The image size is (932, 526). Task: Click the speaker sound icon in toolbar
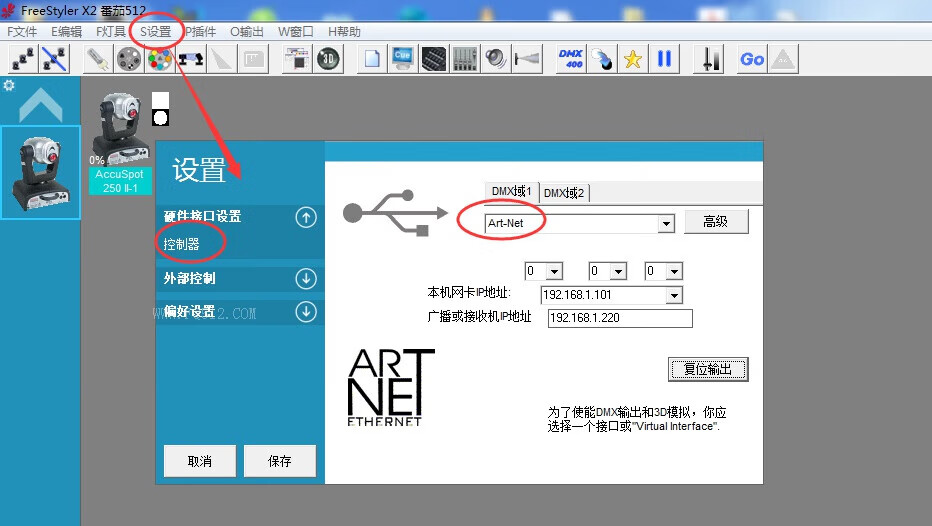(x=495, y=59)
